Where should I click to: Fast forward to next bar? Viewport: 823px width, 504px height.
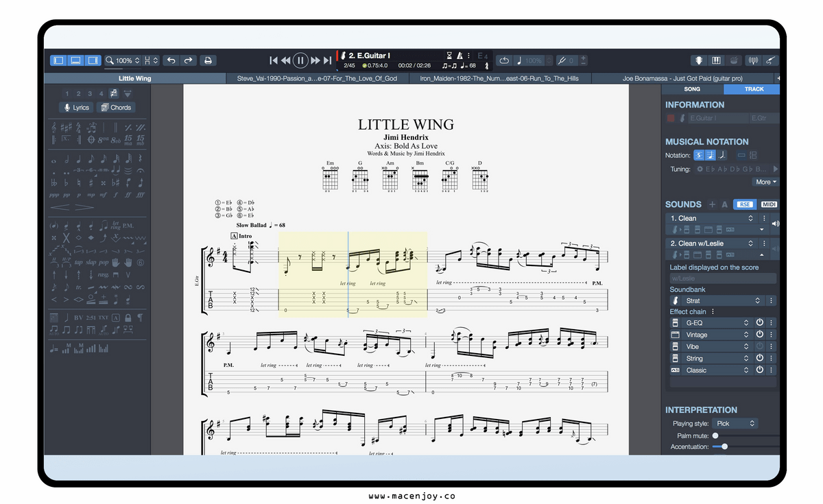(x=315, y=60)
